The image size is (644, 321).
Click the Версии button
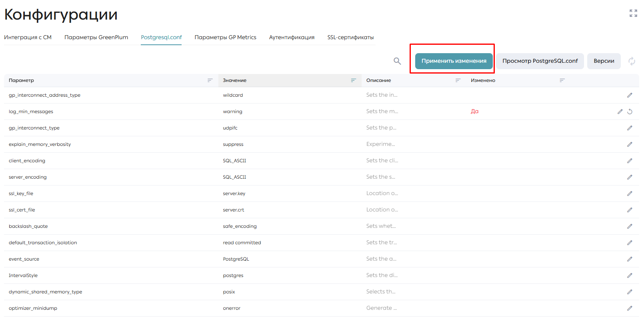coord(604,61)
